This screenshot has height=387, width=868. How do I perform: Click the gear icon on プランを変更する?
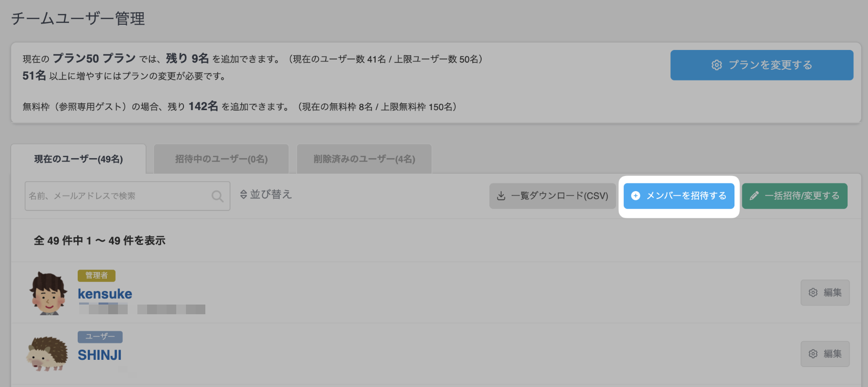pyautogui.click(x=717, y=65)
